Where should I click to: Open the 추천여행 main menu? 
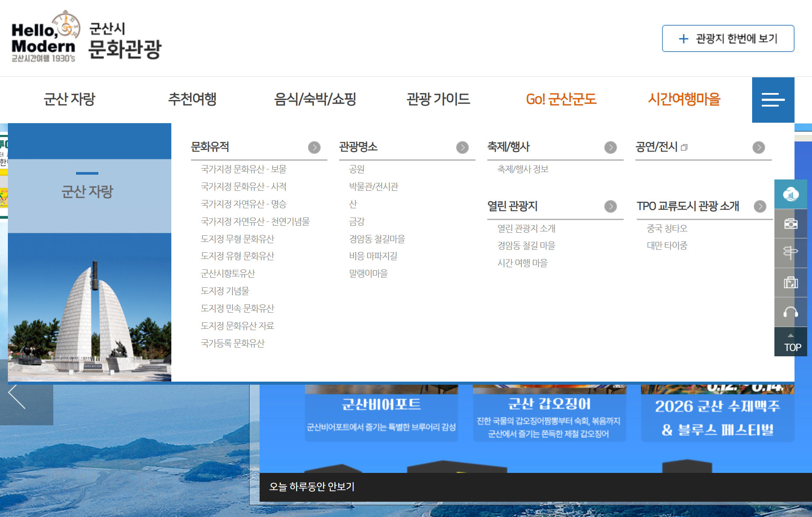pyautogui.click(x=192, y=99)
